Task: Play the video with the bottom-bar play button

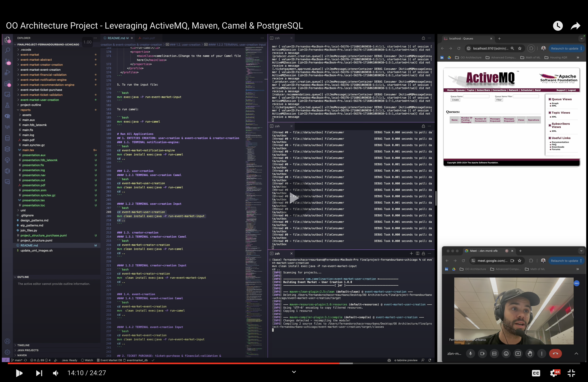Action: coord(19,373)
